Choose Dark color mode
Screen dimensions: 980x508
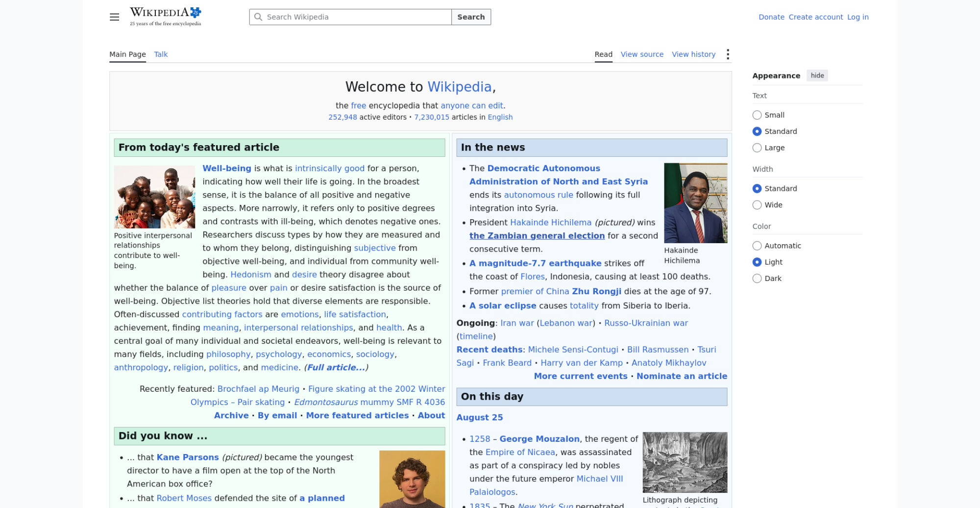tap(757, 279)
